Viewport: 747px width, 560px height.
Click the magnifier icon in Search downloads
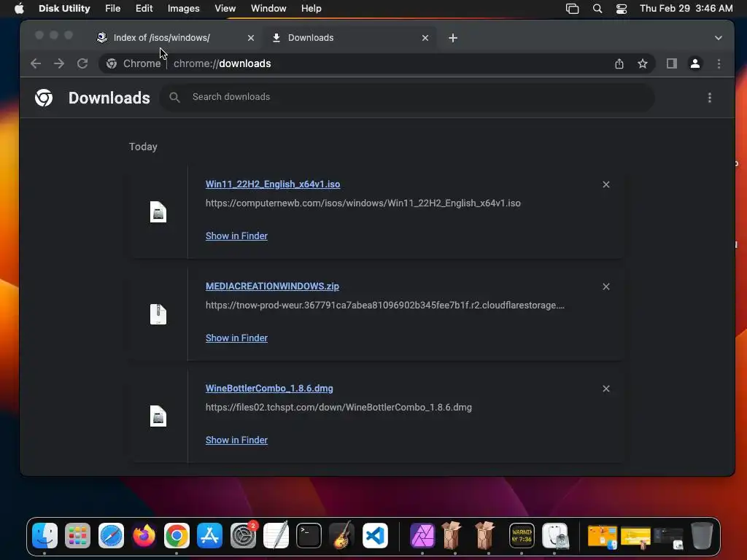pyautogui.click(x=175, y=97)
